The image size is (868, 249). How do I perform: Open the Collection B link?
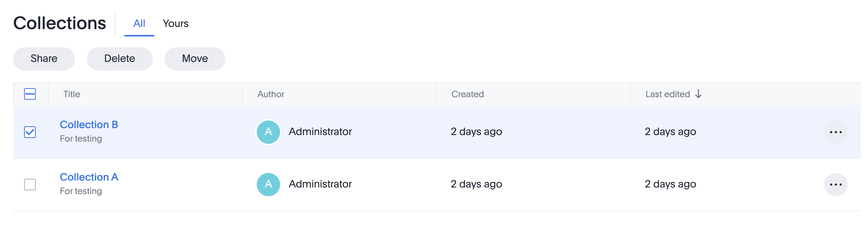click(x=89, y=125)
